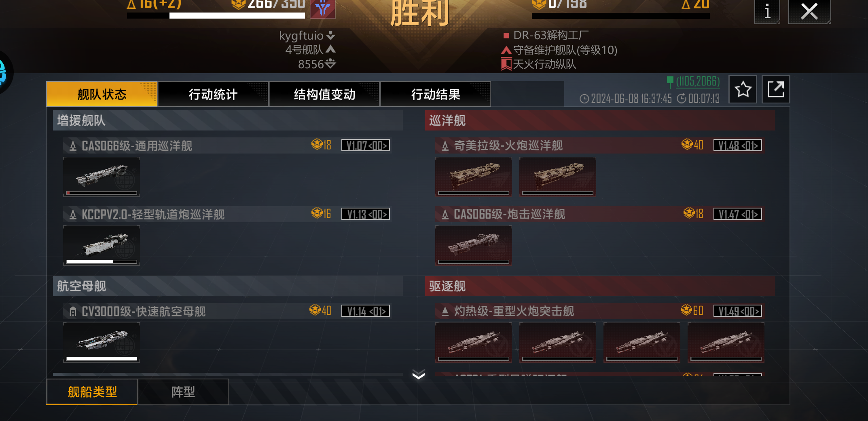This screenshot has width=868, height=421.
Task: Select the 舰船类型 view button
Action: click(92, 392)
